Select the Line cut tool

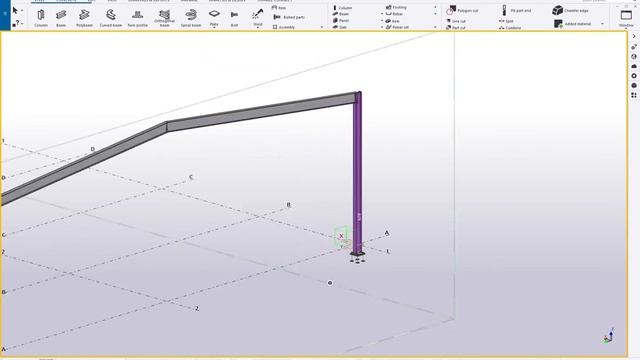click(x=456, y=21)
